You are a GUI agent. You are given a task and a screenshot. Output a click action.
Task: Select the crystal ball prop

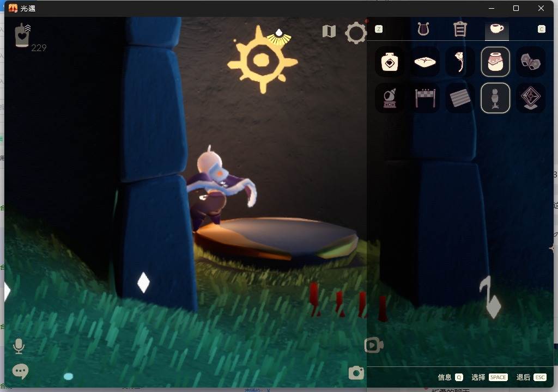pos(389,98)
